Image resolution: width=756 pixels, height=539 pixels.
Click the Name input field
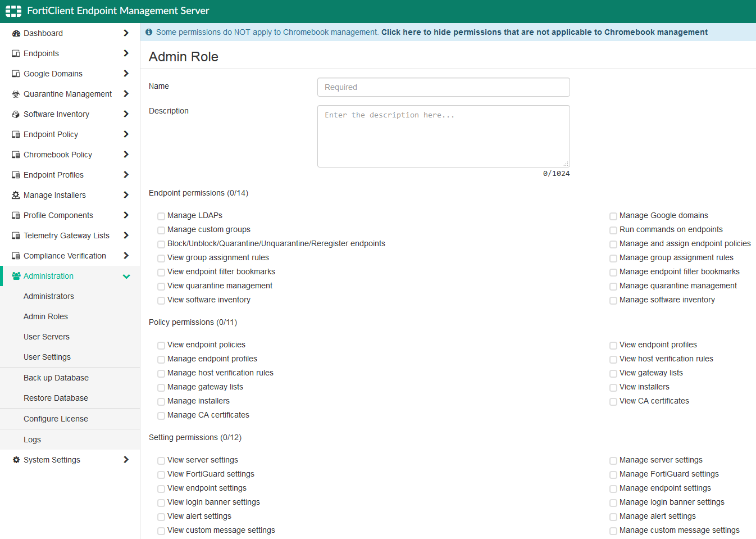444,87
